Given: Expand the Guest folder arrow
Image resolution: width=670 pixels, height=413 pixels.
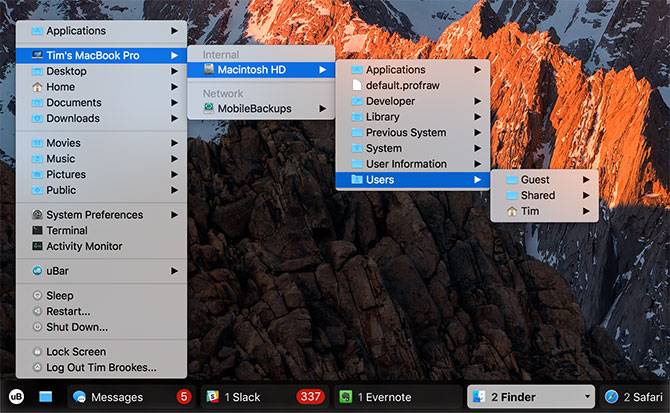Looking at the screenshot, I should 586,180.
